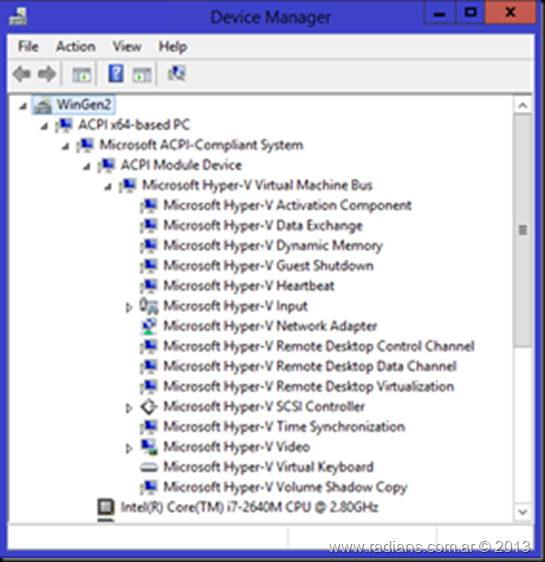This screenshot has height=562, width=545.
Task: Click the Hyper-V Network Adapter icon
Action: tap(149, 326)
